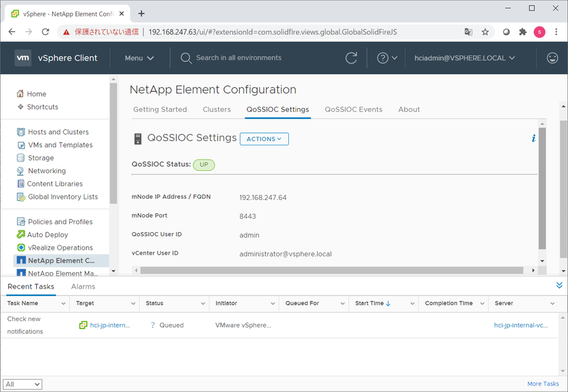Image resolution: width=568 pixels, height=392 pixels.
Task: Open the hci-jp-internal target link
Action: 110,326
